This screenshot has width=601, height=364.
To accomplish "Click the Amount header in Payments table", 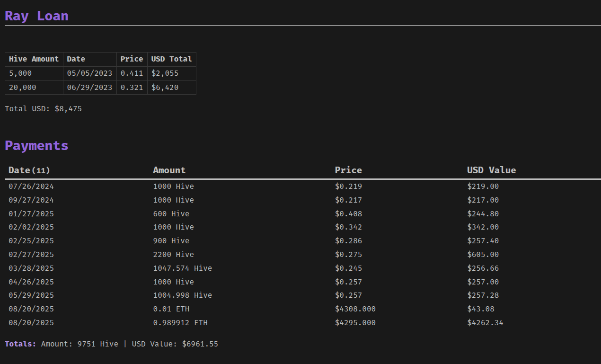I will click(169, 170).
